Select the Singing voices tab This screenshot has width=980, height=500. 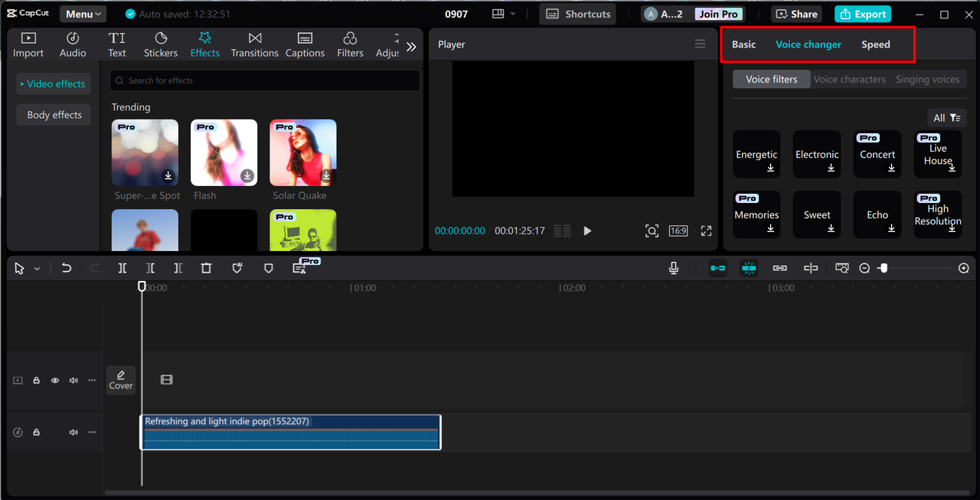pyautogui.click(x=927, y=79)
